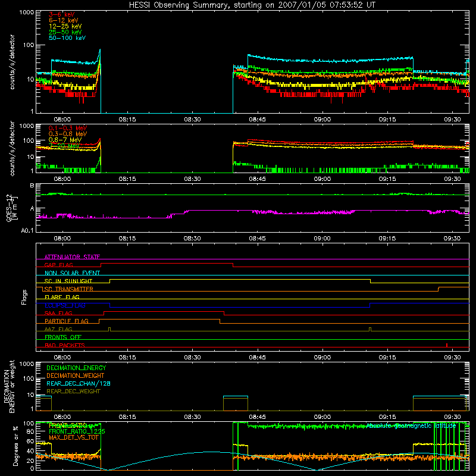Click the REAR_DEC_WEIGHT legend label
The image size is (476, 476).
click(x=73, y=392)
